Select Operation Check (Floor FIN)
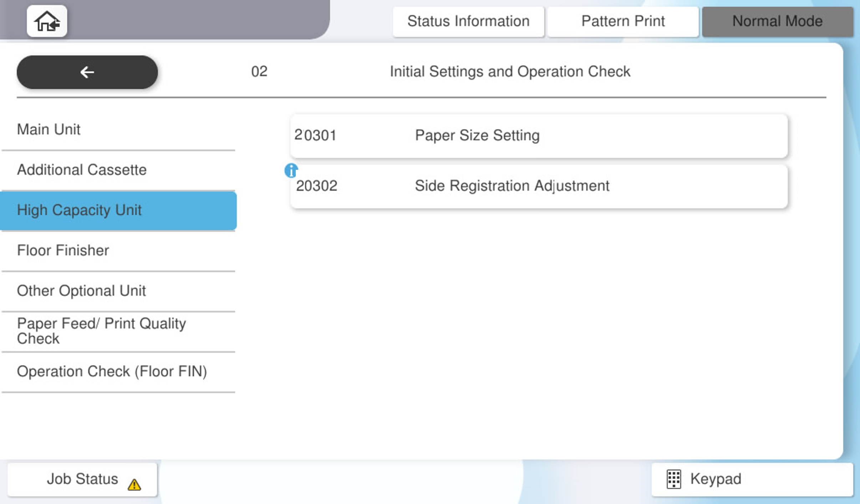The width and height of the screenshot is (860, 504). pyautogui.click(x=118, y=371)
